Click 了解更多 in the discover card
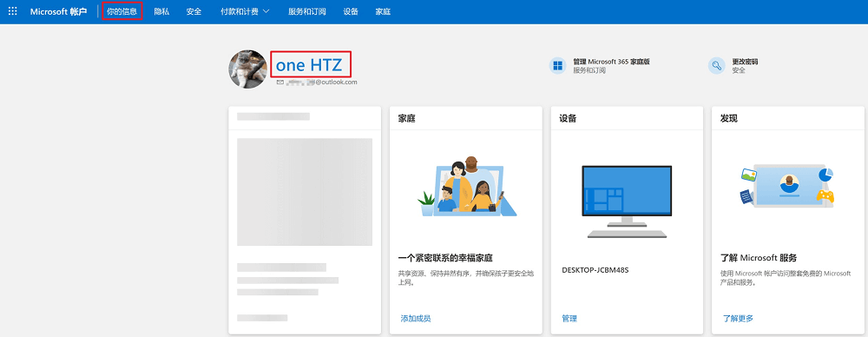 coord(738,318)
